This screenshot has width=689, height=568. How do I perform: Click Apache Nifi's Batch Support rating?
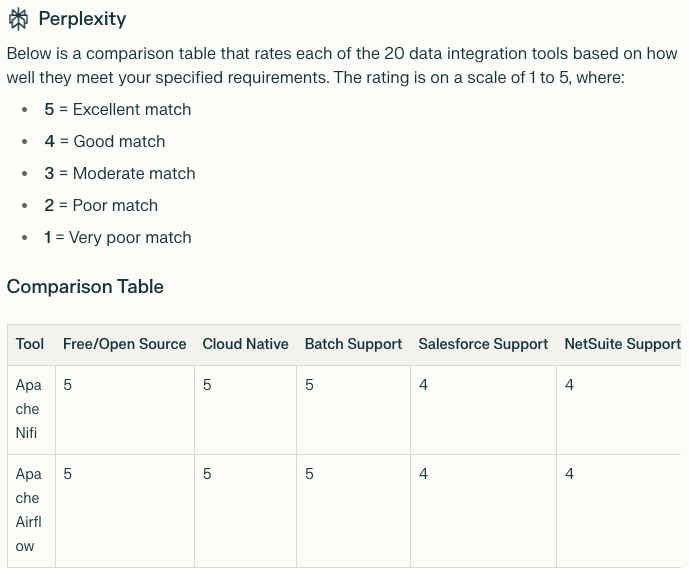309,385
